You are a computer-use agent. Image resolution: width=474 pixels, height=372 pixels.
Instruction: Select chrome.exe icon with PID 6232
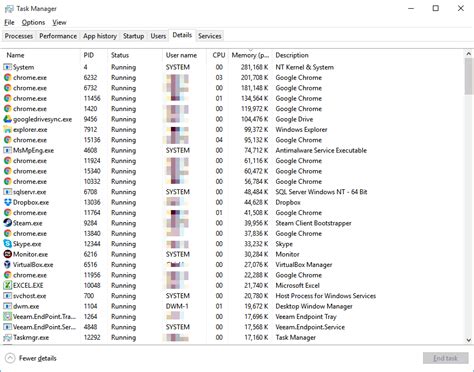coord(7,77)
